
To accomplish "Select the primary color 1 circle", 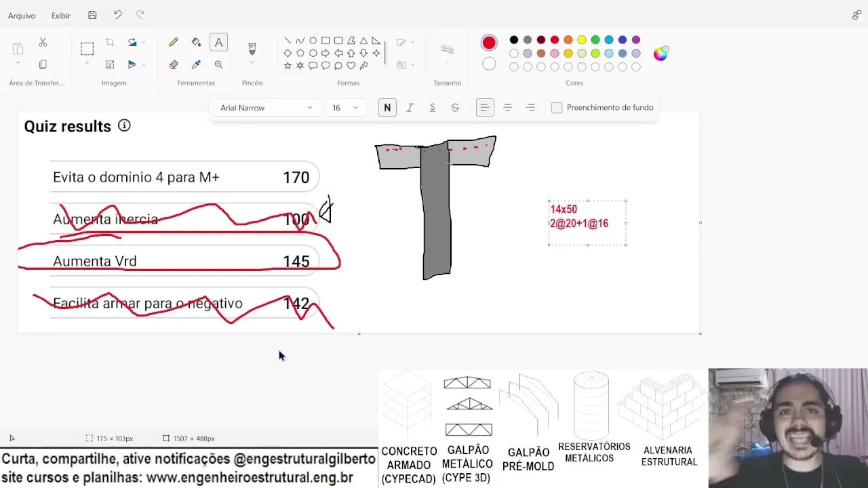I will [x=489, y=43].
